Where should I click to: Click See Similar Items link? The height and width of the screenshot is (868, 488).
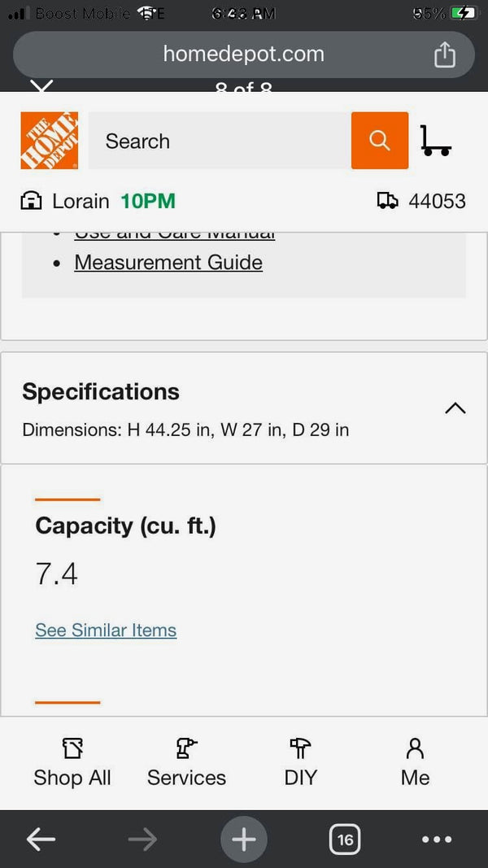pos(106,630)
